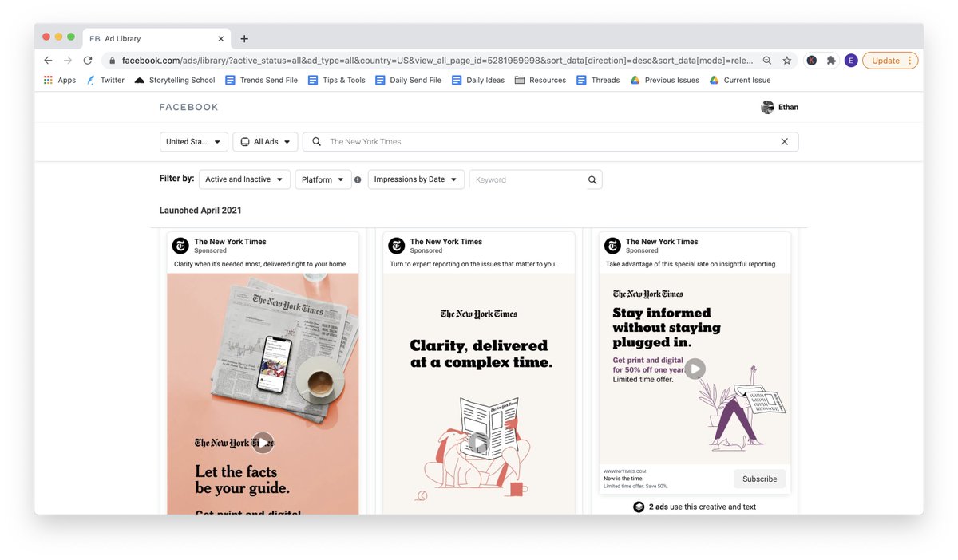The image size is (958, 560).
Task: Play the 'Clarity, delivered' video ad
Action: click(x=478, y=443)
